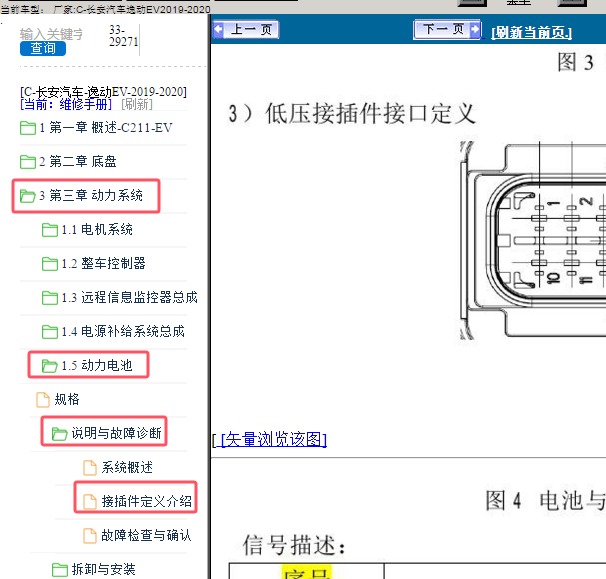
Task: Click the 当前：维修手册 label
Action: (66, 104)
